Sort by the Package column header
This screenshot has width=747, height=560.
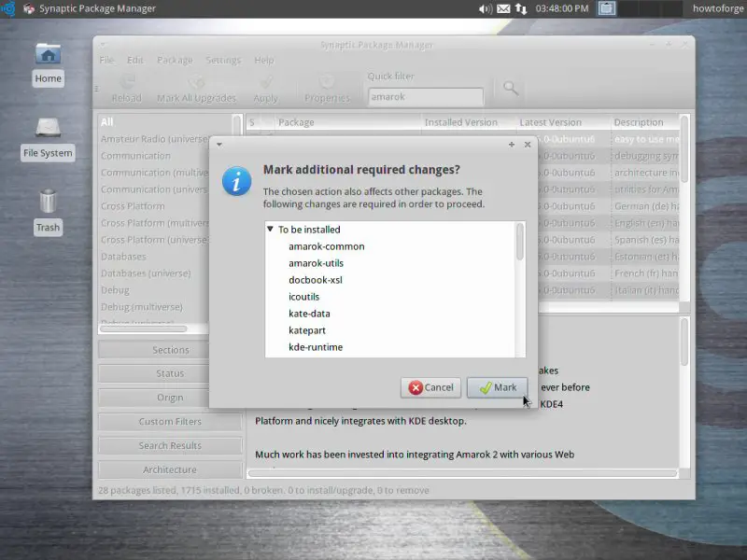point(347,122)
